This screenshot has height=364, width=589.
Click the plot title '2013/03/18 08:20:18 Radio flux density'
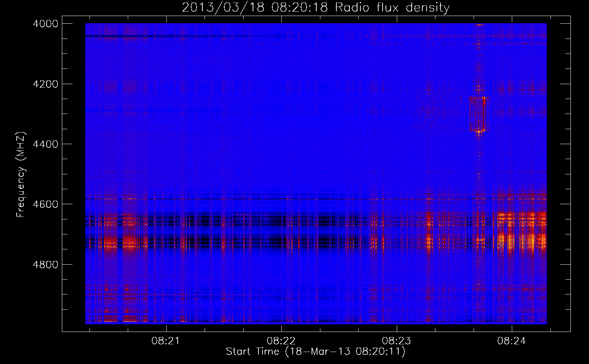tap(316, 7)
